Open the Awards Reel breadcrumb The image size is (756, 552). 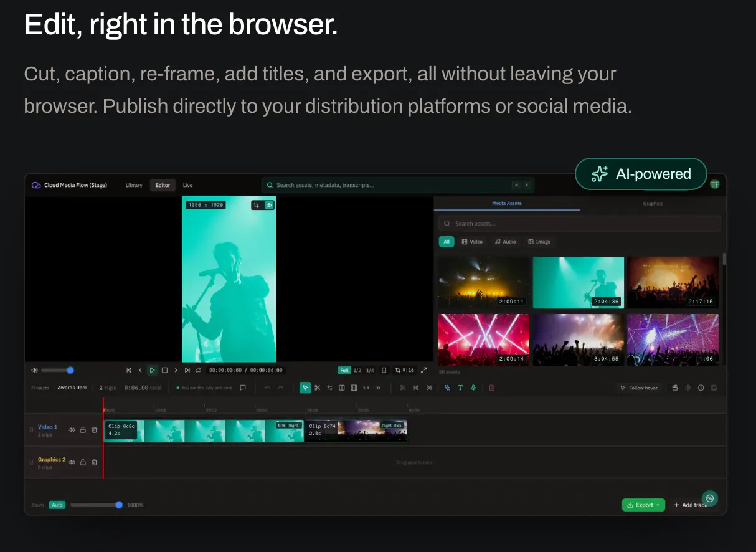[72, 388]
